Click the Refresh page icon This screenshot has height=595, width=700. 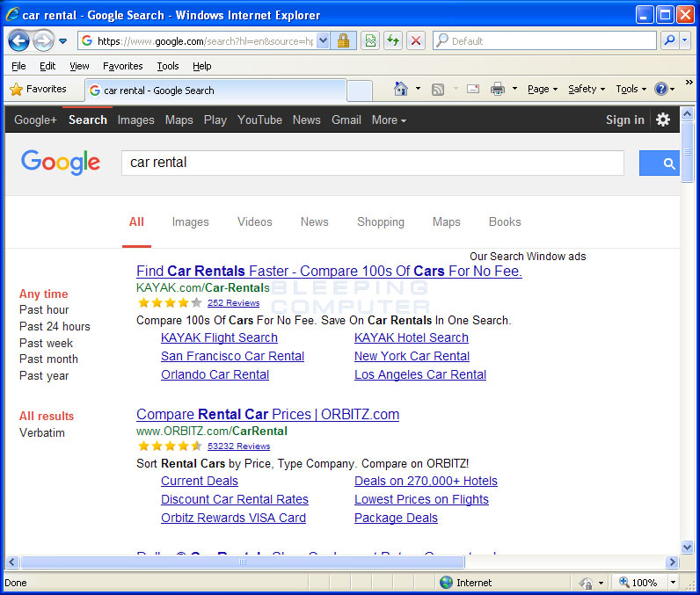[393, 41]
